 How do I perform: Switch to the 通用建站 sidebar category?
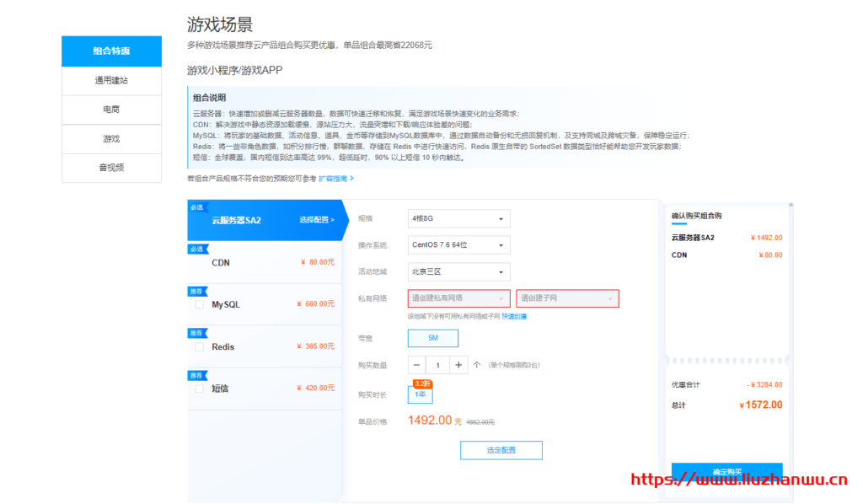pos(110,80)
